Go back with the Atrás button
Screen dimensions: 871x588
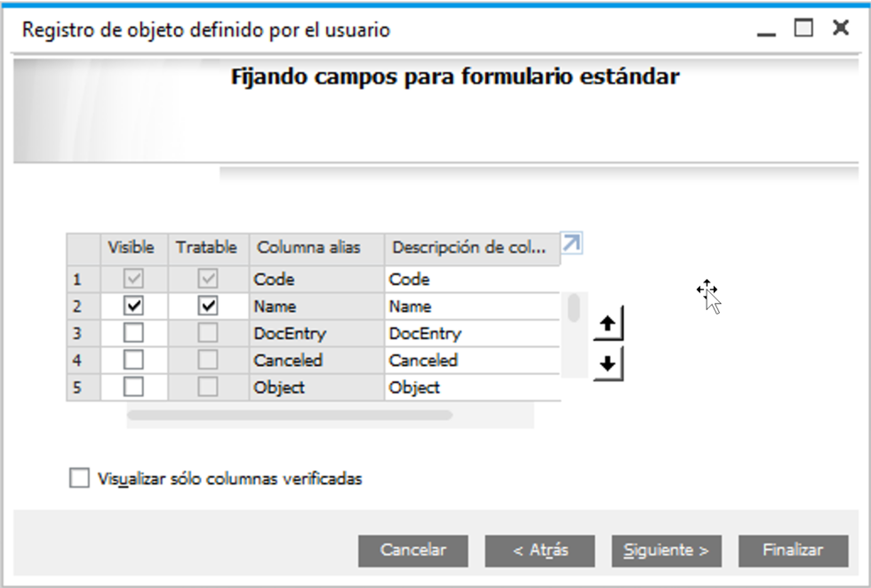540,551
